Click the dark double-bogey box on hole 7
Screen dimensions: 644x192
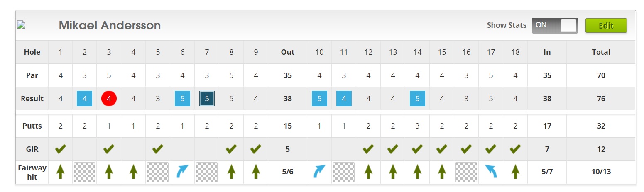point(207,99)
